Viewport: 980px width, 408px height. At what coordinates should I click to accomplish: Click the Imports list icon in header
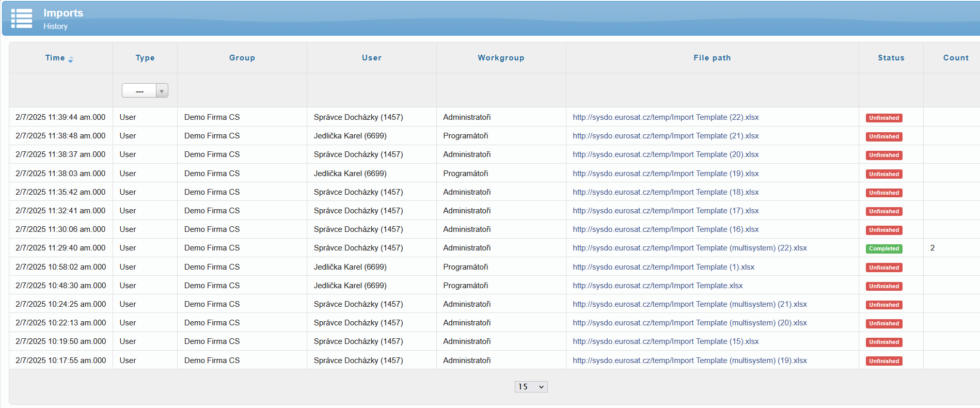22,19
